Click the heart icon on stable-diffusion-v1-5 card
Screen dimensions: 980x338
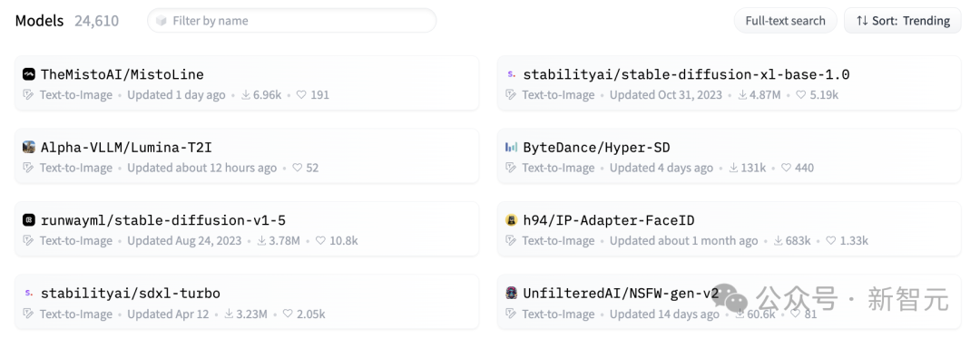tap(320, 241)
